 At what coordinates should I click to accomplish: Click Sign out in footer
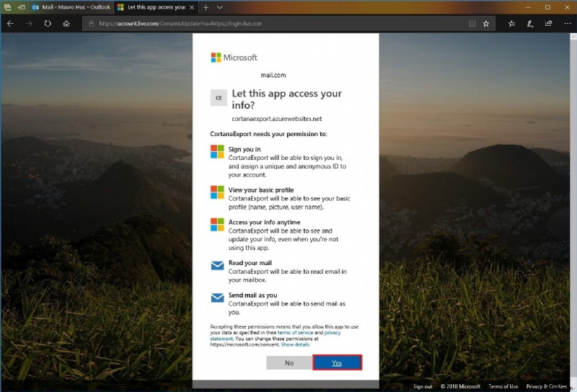tap(423, 386)
